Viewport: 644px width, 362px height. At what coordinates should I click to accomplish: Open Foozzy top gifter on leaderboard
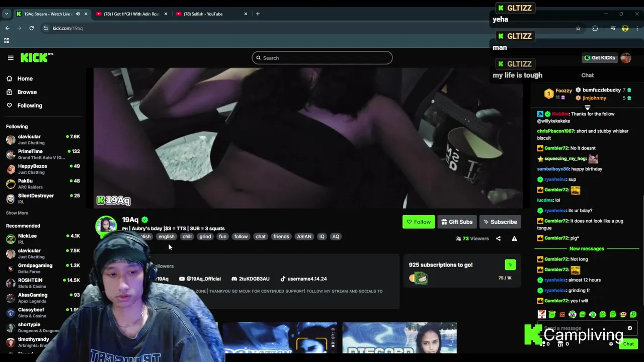click(558, 94)
